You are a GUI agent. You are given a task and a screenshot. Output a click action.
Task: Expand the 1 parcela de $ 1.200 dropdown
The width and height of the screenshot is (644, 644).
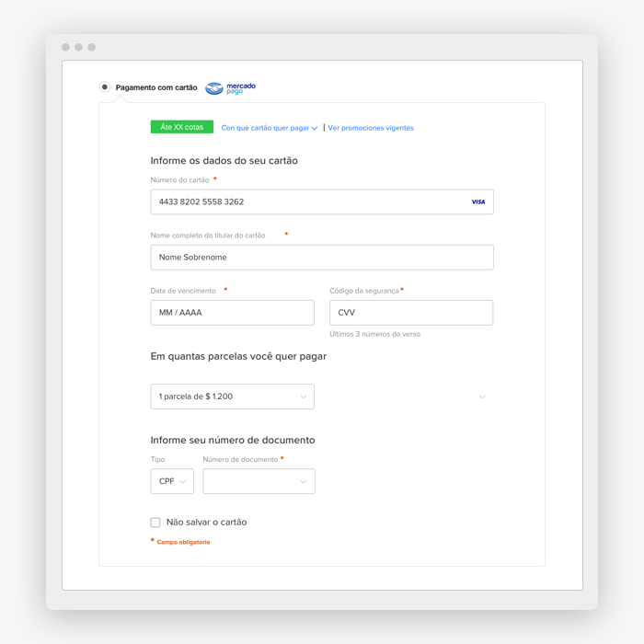tap(233, 397)
